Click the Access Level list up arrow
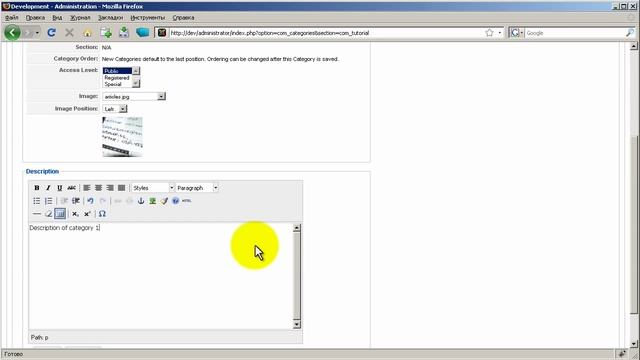 pyautogui.click(x=136, y=71)
